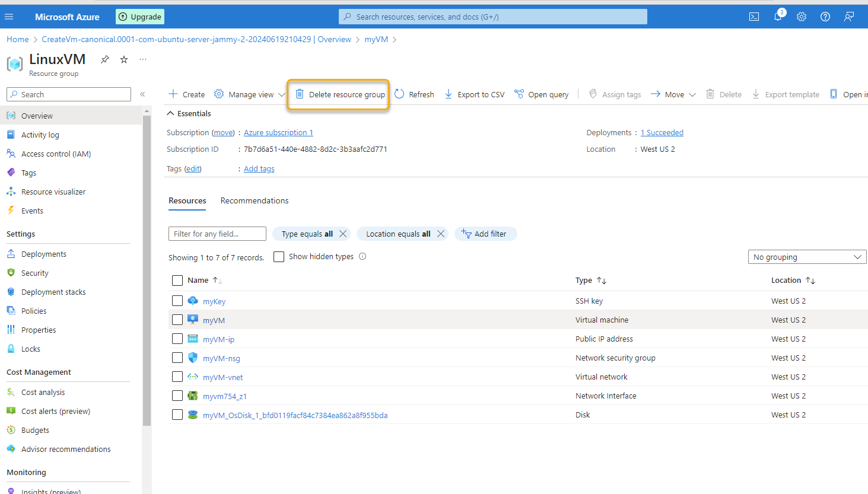Collapse the left sidebar with chevrons
Viewport: 868px width, 494px height.
(142, 94)
